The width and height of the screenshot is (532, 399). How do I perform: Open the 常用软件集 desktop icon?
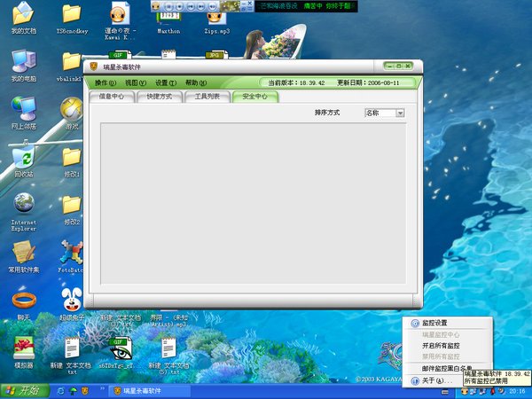23,257
